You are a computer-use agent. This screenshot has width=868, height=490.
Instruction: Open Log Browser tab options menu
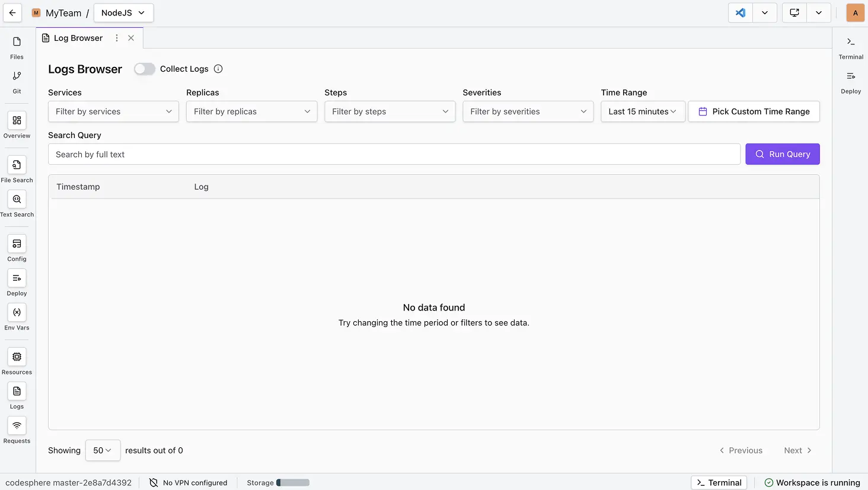[x=117, y=38]
